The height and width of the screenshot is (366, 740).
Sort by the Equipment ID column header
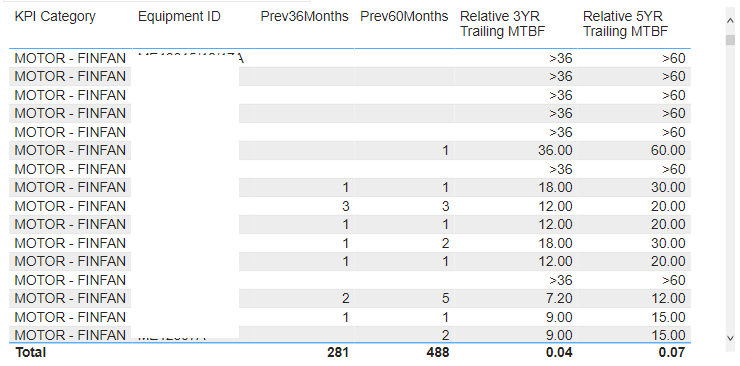179,17
